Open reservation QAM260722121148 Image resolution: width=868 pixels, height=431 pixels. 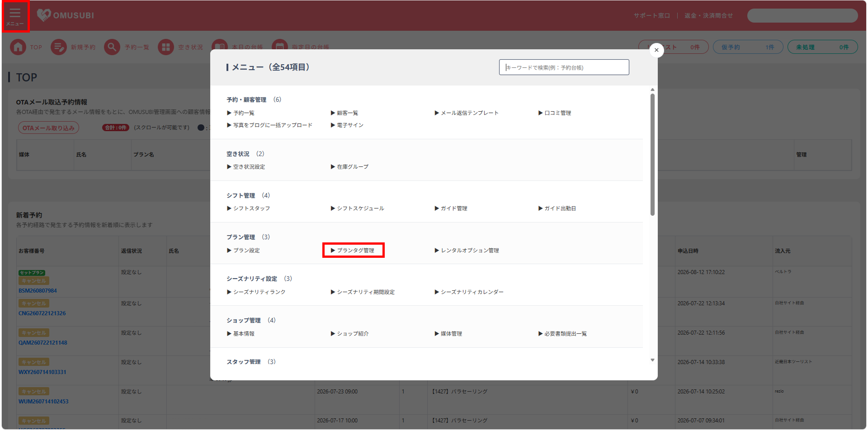click(42, 343)
